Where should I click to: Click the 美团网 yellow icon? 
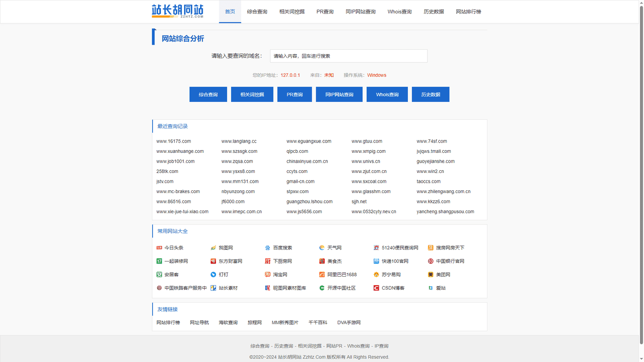point(431,274)
